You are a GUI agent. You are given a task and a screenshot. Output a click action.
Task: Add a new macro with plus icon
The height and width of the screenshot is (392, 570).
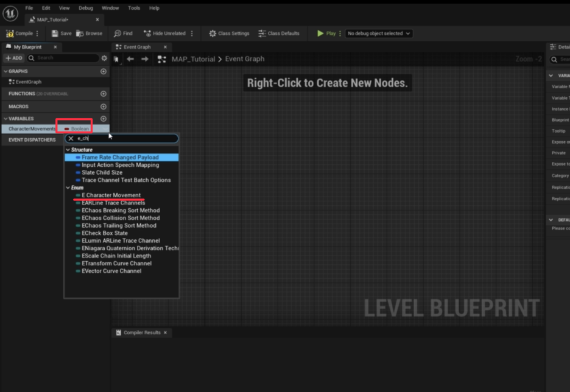[104, 107]
